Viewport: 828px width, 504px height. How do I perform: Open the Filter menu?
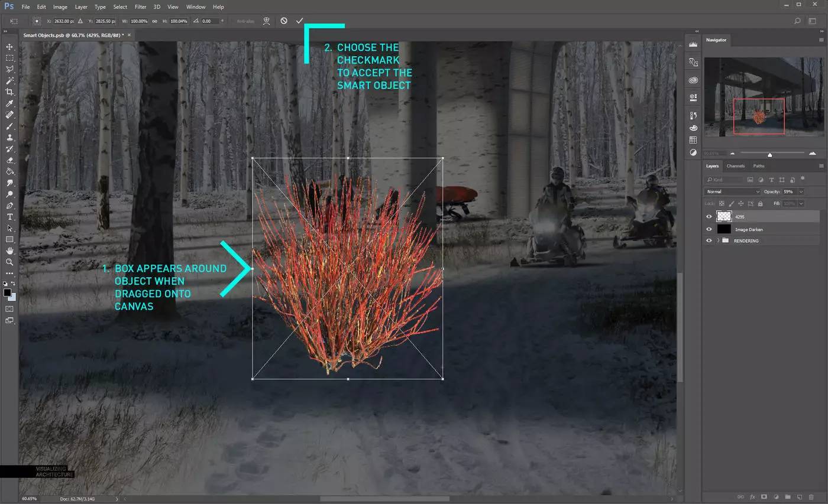140,6
